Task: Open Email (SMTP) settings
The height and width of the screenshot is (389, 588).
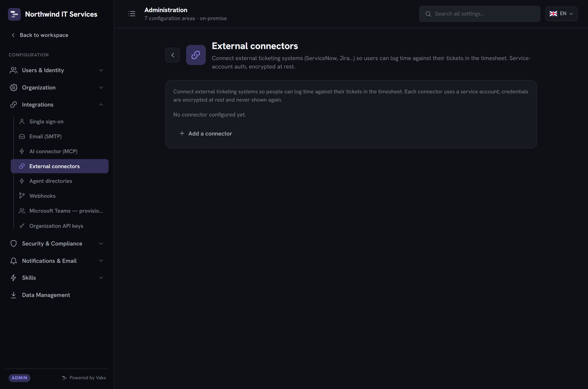Action: tap(59, 136)
